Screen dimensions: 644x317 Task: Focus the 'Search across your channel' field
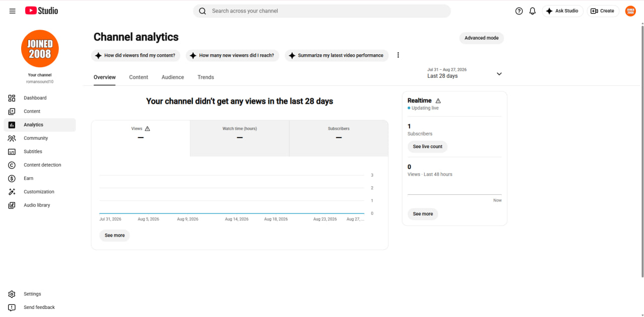point(322,11)
